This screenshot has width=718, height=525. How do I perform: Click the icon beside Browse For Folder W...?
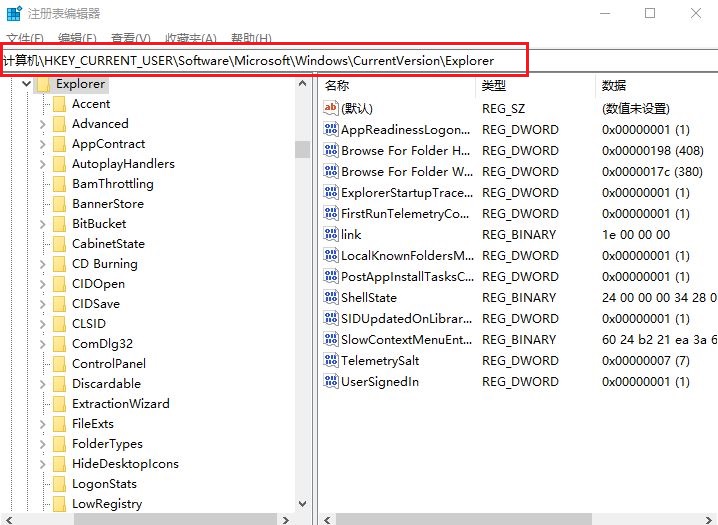pos(331,171)
